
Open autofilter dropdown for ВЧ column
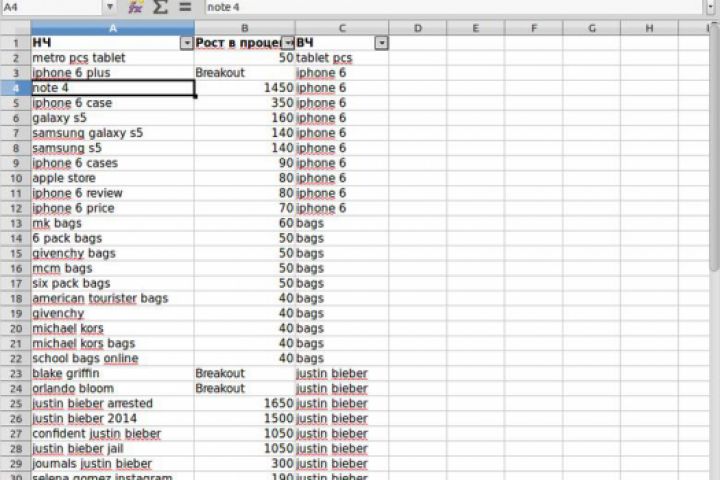click(x=382, y=43)
